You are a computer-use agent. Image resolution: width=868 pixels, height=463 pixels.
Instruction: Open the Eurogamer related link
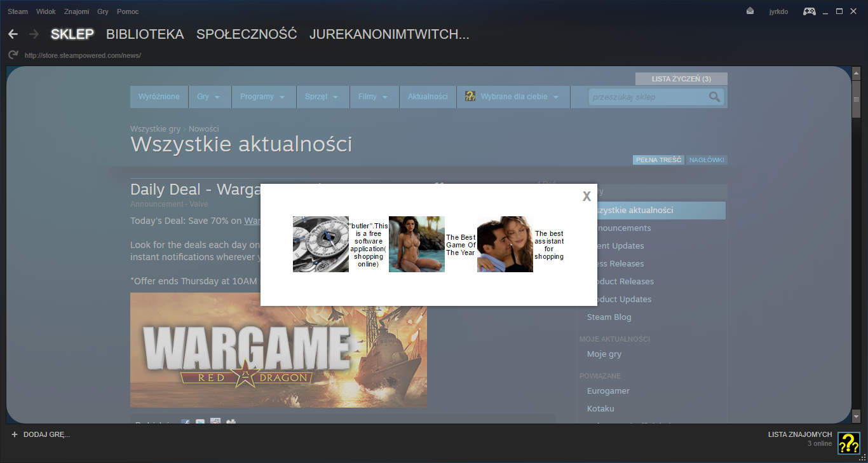tap(608, 391)
